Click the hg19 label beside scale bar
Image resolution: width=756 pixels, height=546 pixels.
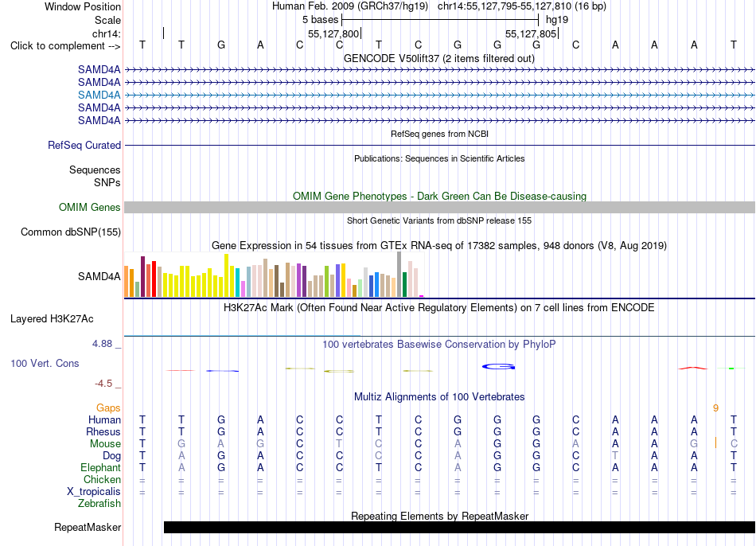[557, 20]
